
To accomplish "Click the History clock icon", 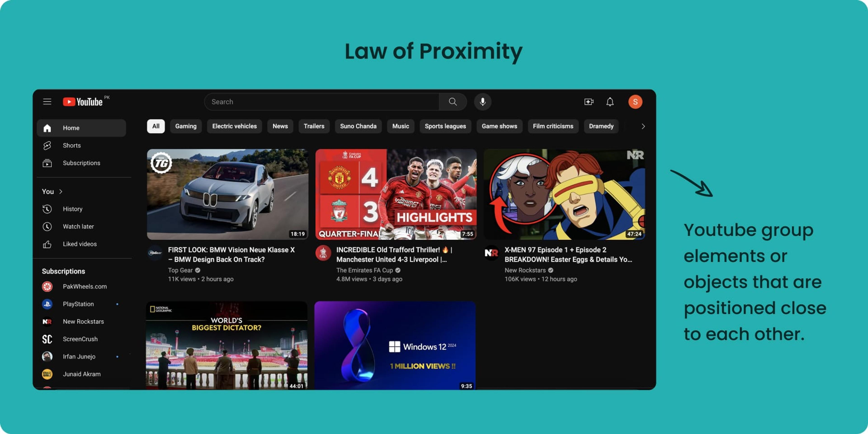I will pos(47,209).
